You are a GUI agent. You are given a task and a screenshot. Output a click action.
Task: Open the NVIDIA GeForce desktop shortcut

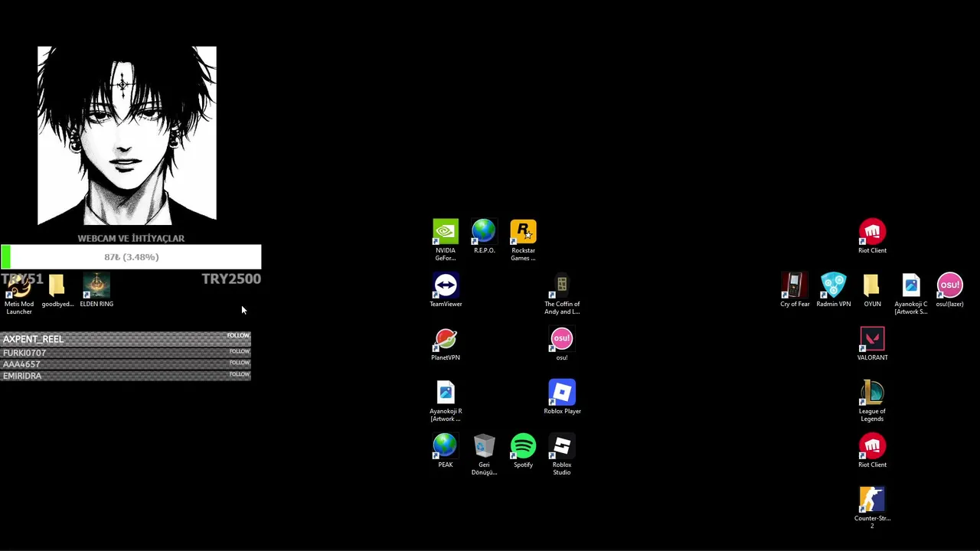446,232
